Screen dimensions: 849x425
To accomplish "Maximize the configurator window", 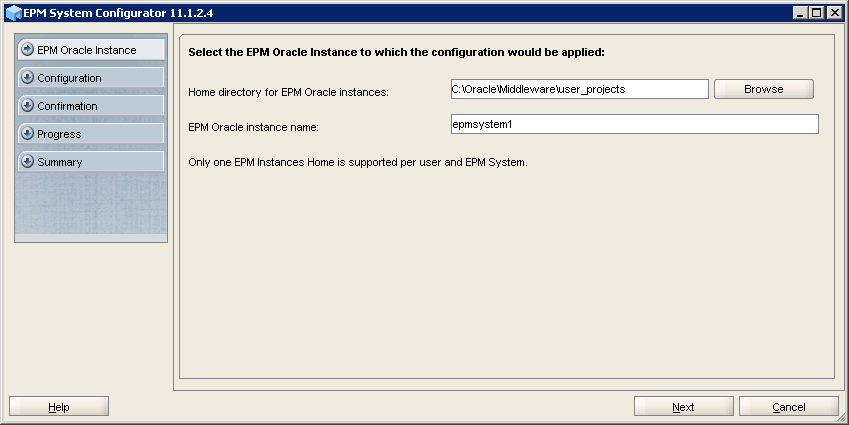I will 818,13.
